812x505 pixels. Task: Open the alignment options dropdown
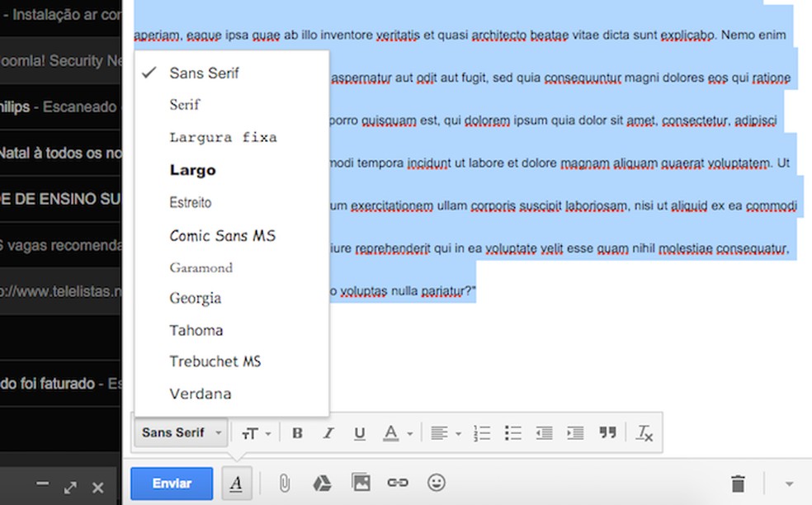pyautogui.click(x=444, y=432)
